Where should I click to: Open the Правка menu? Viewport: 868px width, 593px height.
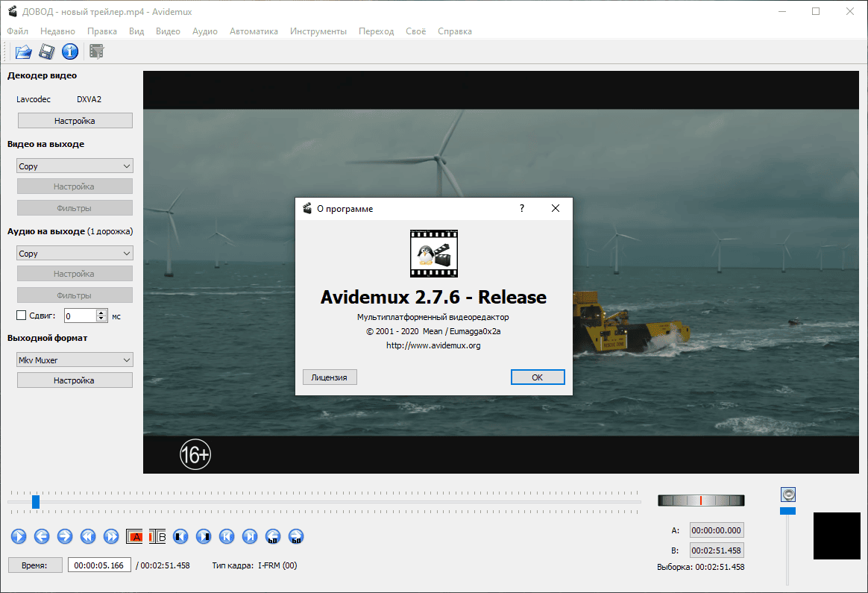pos(102,31)
